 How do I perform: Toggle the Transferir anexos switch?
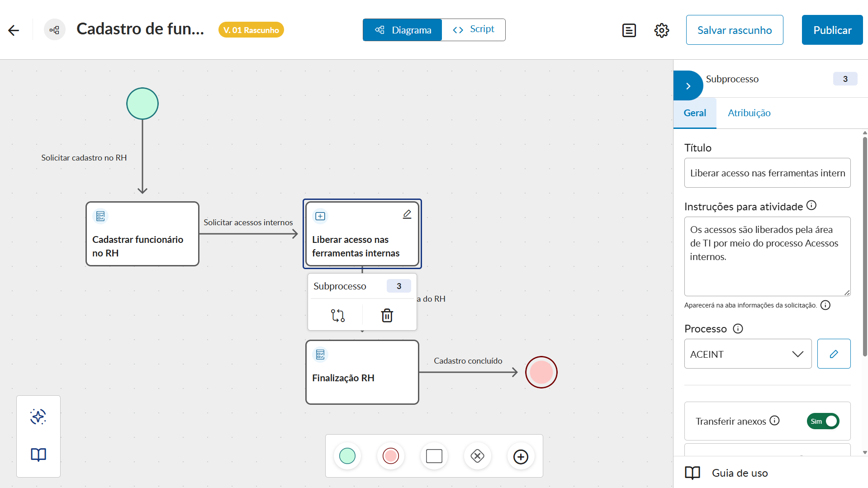click(x=823, y=421)
